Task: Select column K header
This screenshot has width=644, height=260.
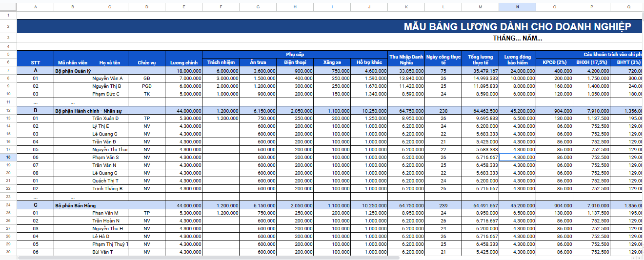Action: click(406, 7)
